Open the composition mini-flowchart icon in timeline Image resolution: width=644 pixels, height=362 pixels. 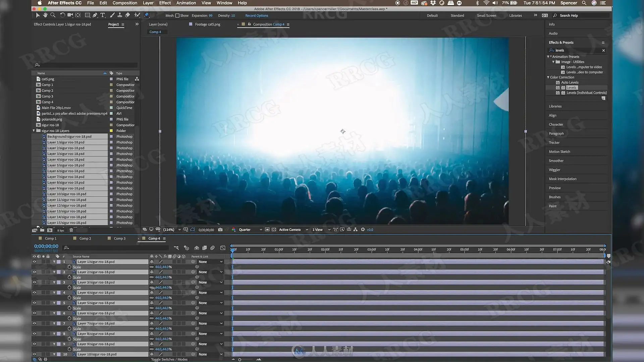tap(176, 248)
